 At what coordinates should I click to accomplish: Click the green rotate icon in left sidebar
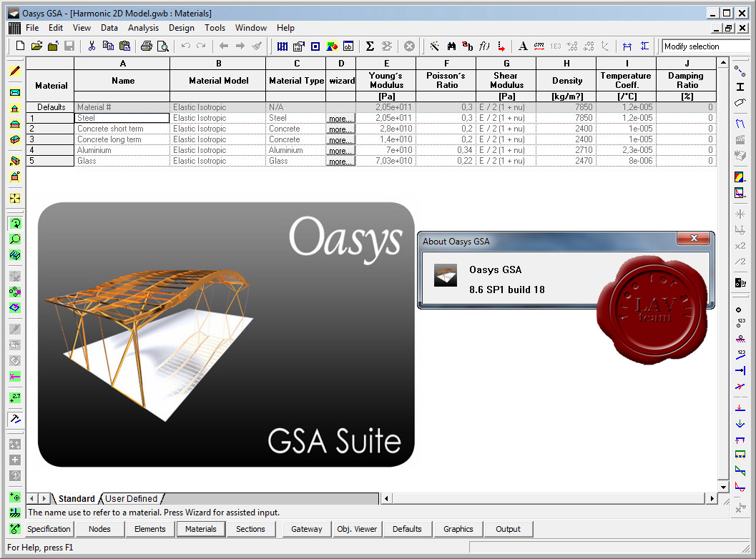[x=15, y=224]
